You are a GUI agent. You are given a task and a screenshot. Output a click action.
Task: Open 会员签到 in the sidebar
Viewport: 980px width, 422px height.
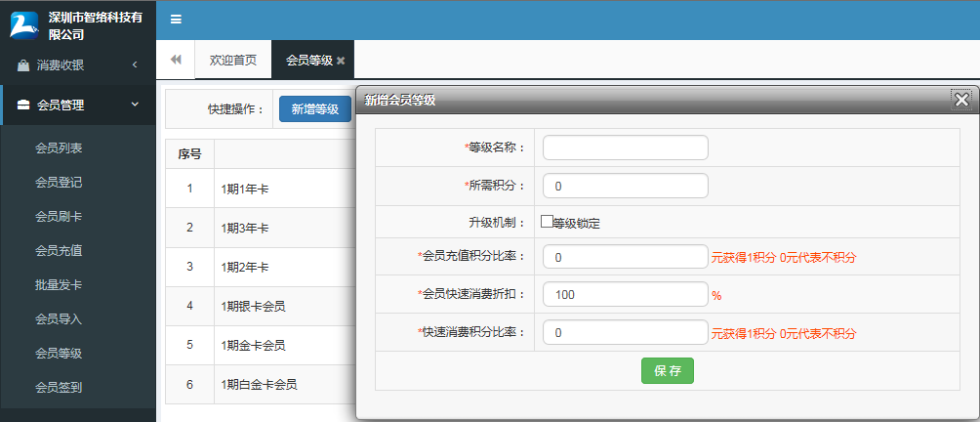tap(59, 388)
